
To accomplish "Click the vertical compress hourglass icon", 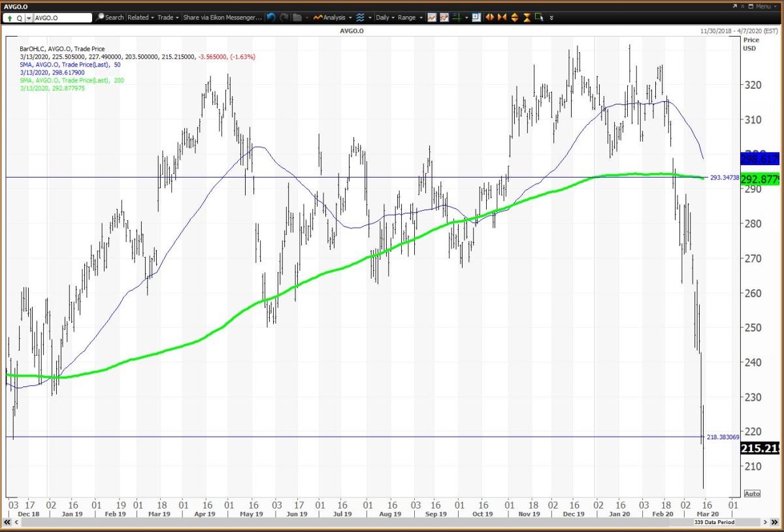I will click(x=527, y=18).
